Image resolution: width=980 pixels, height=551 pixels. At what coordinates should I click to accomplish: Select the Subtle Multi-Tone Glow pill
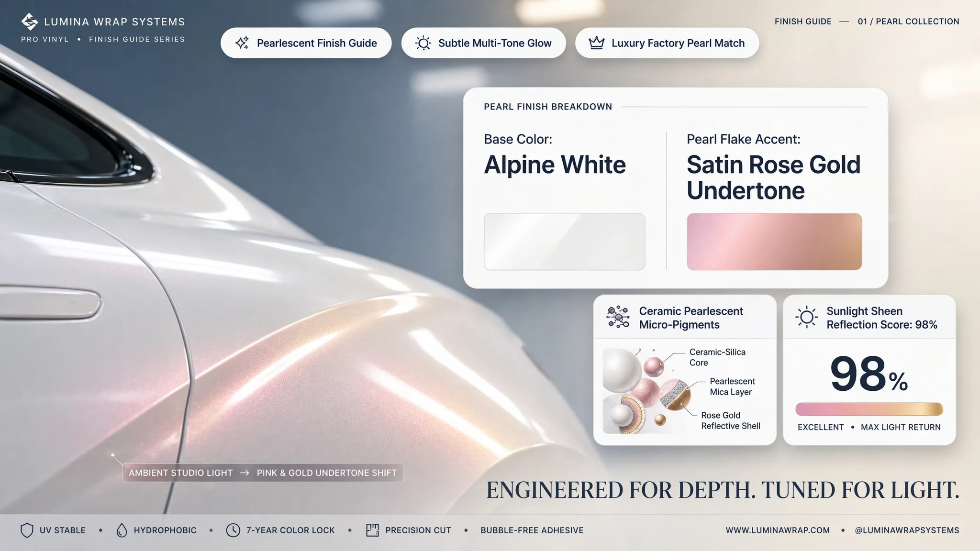pos(484,43)
